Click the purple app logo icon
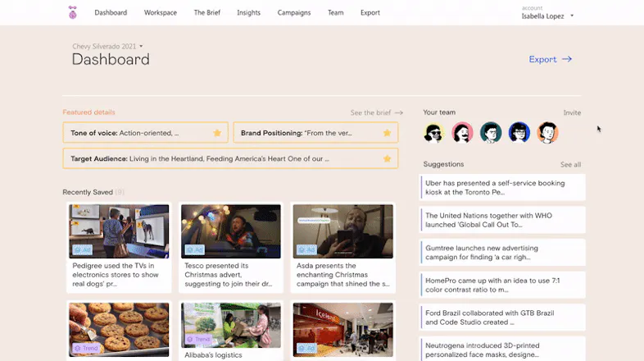This screenshot has height=361, width=644. point(73,12)
